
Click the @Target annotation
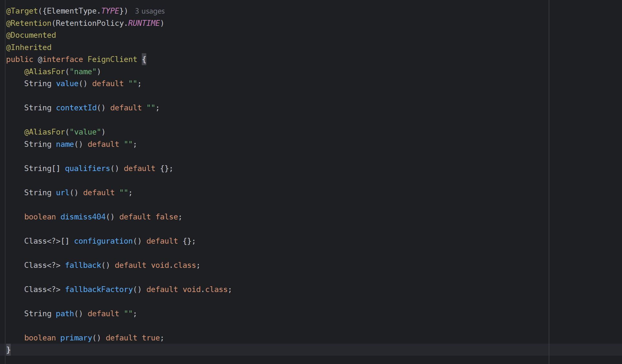coord(22,11)
